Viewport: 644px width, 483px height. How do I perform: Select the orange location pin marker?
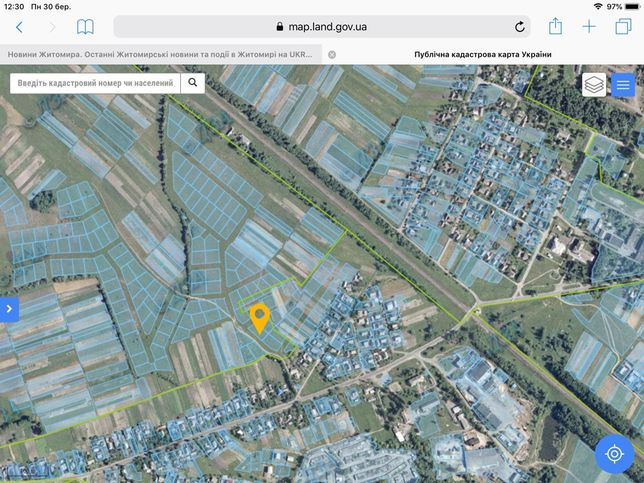pos(260,318)
